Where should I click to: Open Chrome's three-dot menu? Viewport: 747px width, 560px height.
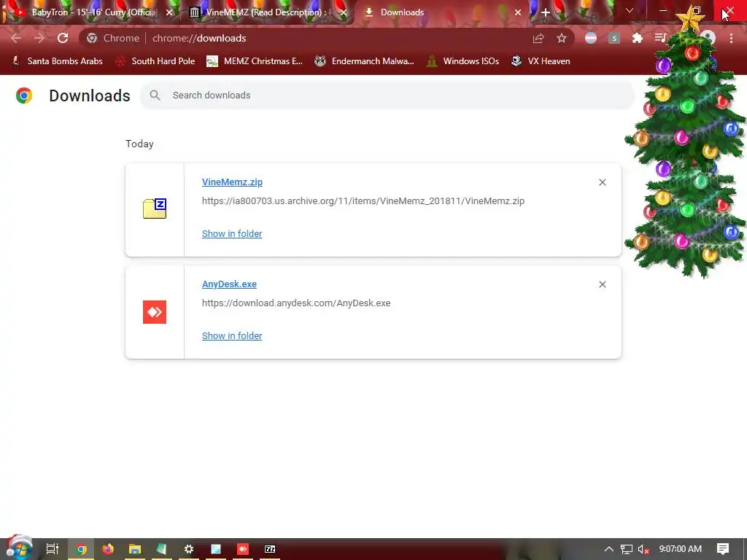(731, 38)
